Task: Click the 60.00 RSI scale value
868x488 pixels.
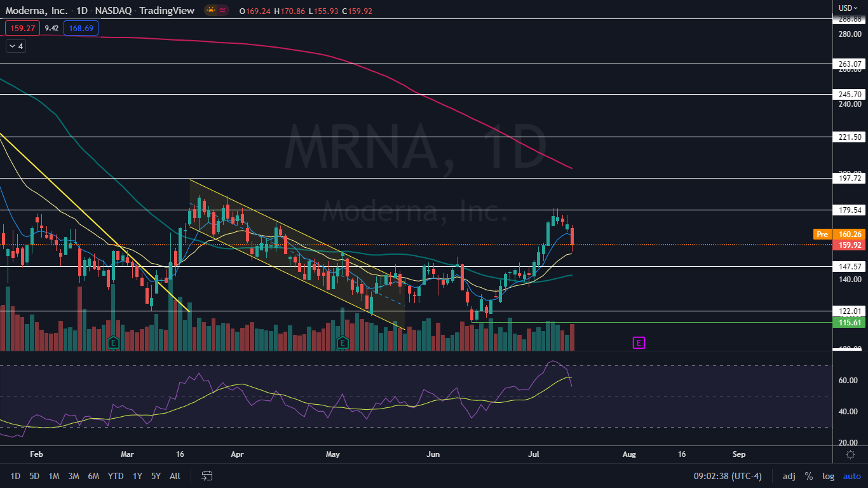Action: click(849, 381)
